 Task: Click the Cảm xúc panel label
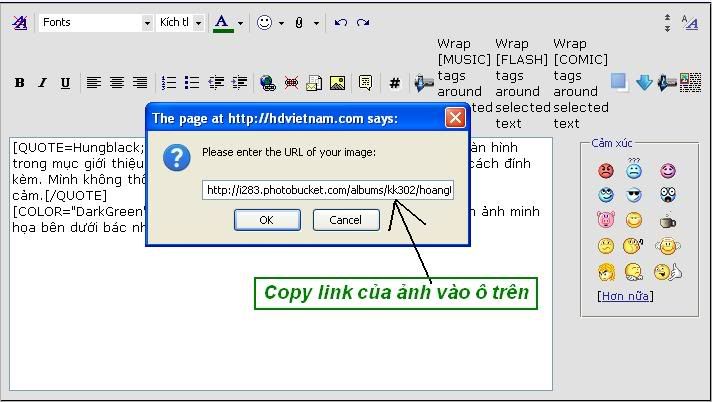(x=612, y=143)
